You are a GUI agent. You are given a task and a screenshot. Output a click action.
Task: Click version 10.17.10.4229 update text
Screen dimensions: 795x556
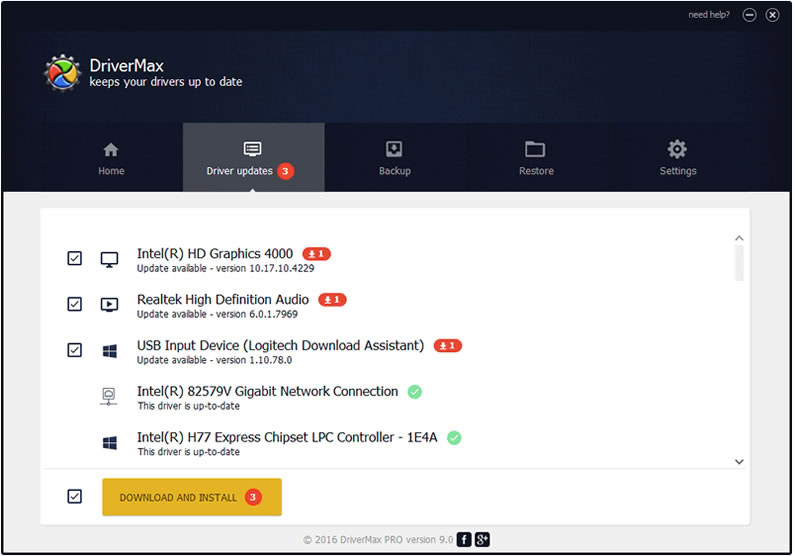(x=226, y=269)
